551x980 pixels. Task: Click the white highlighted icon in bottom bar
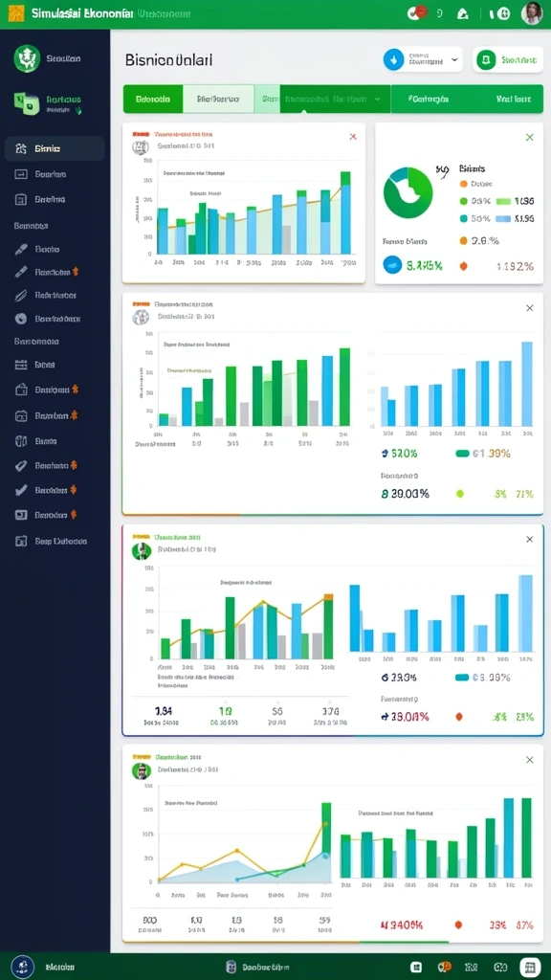tap(530, 967)
